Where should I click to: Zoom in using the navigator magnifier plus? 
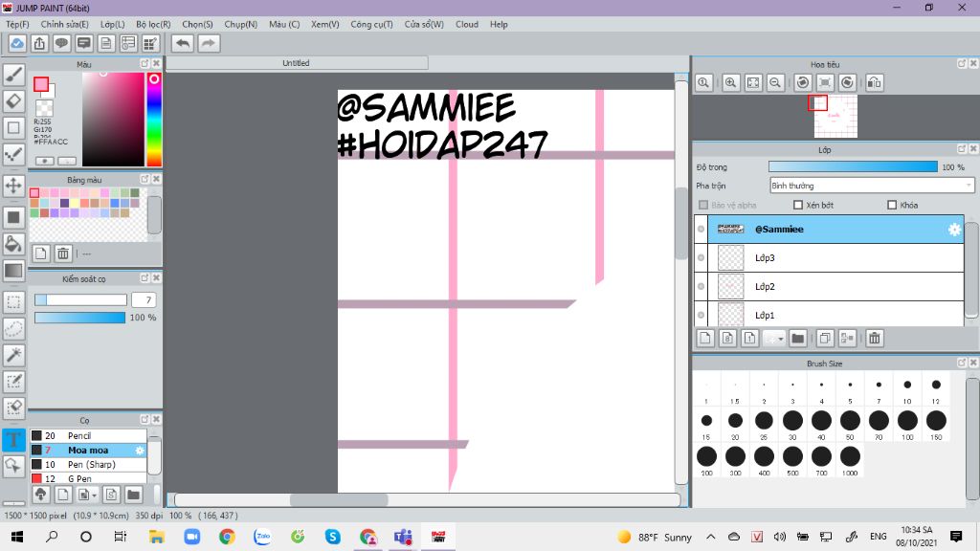(730, 82)
